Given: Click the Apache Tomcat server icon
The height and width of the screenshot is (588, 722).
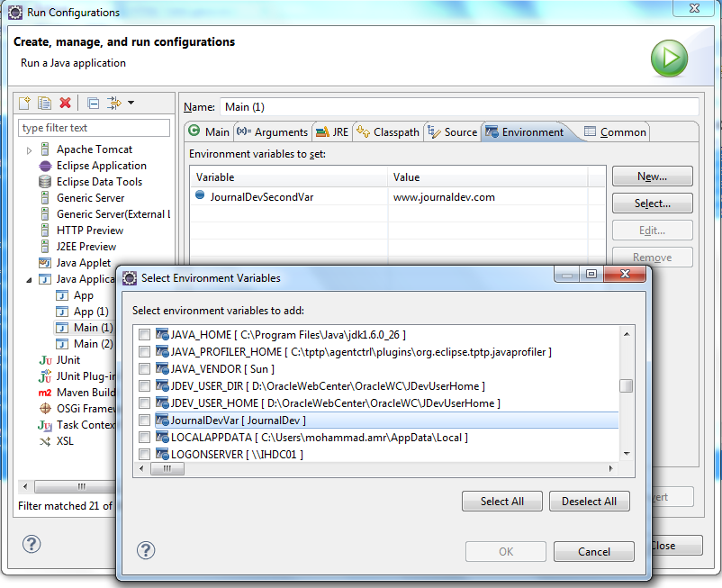Looking at the screenshot, I should pos(45,149).
